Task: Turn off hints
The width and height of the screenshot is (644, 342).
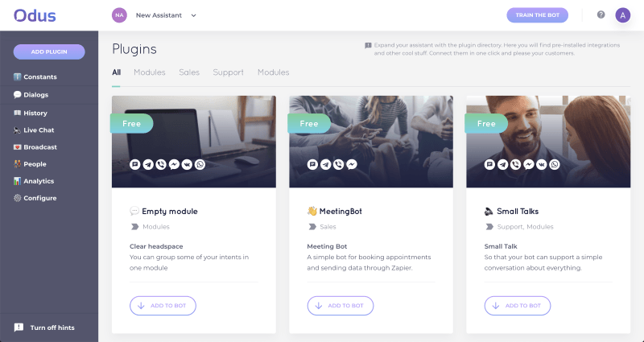Action: 44,328
